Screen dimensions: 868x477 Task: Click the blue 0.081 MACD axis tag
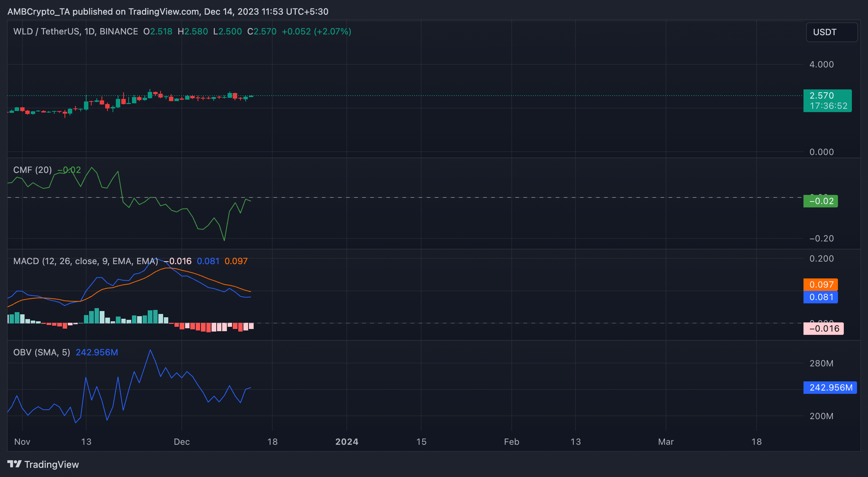click(821, 297)
